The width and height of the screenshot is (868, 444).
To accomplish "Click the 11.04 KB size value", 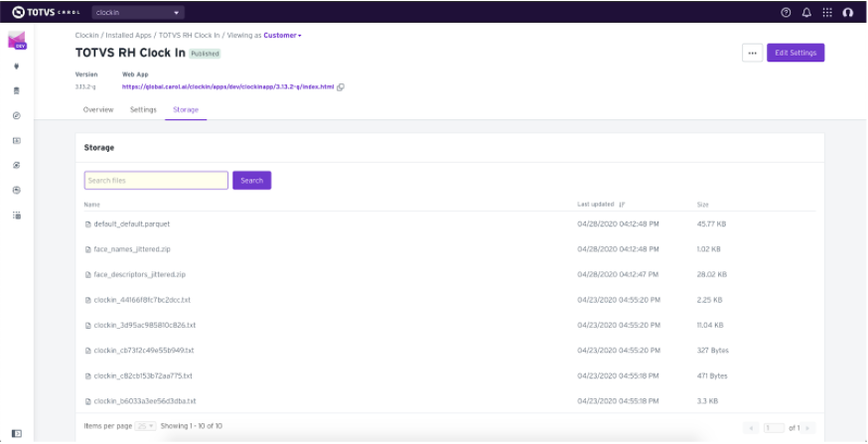I will pos(710,325).
